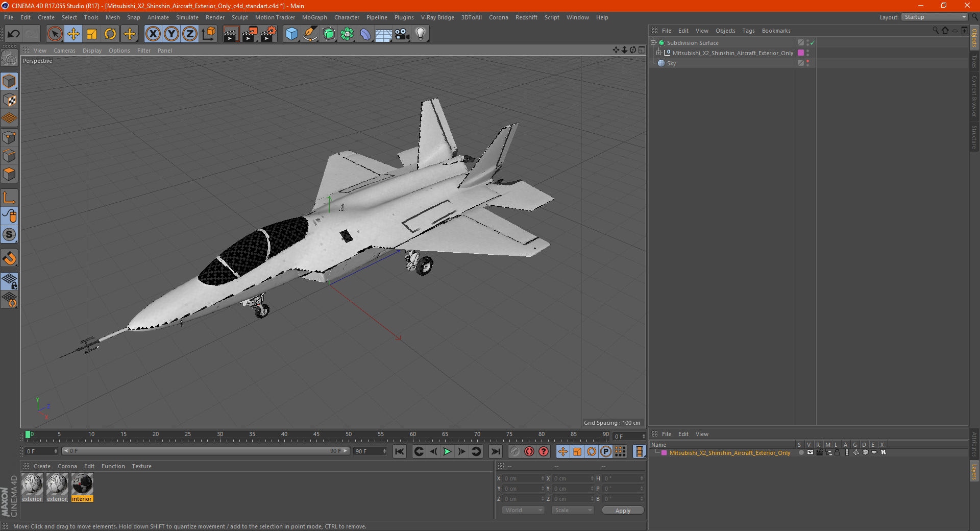The image size is (980, 531).
Task: Add a Subdivision Surface generator
Action: (329, 34)
